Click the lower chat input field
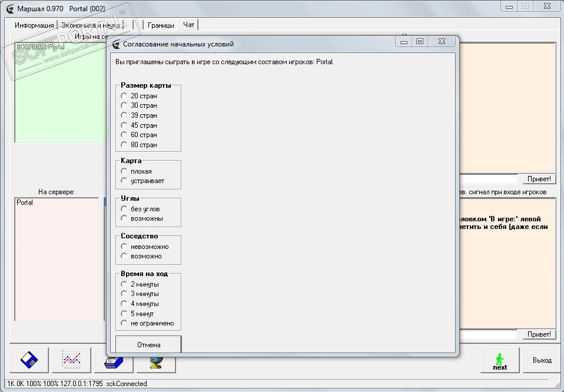 coord(489,334)
